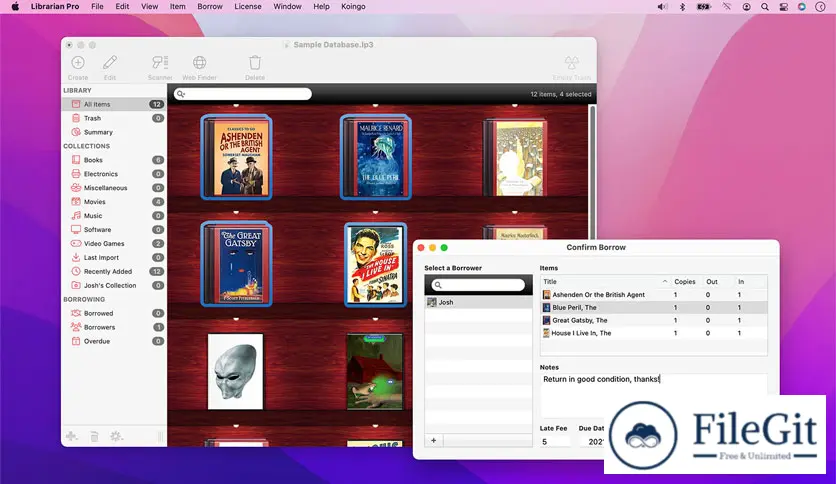
Task: Open the Borrowers list
Action: coord(114,327)
